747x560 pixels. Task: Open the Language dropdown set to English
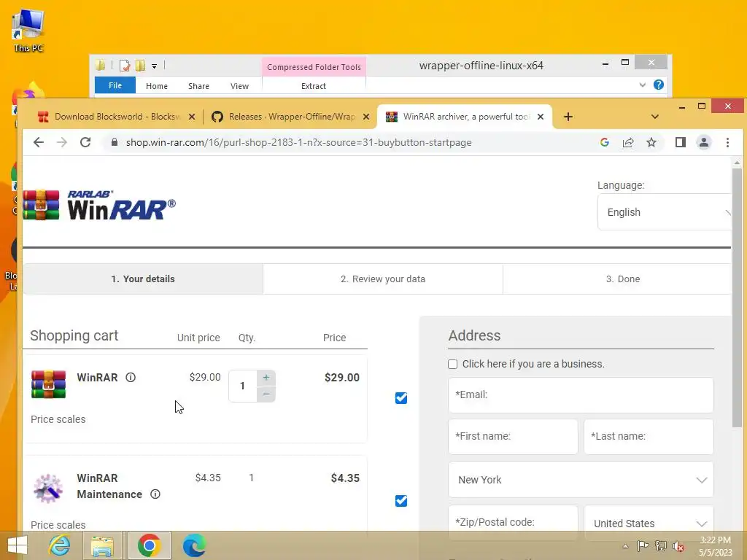[665, 212]
